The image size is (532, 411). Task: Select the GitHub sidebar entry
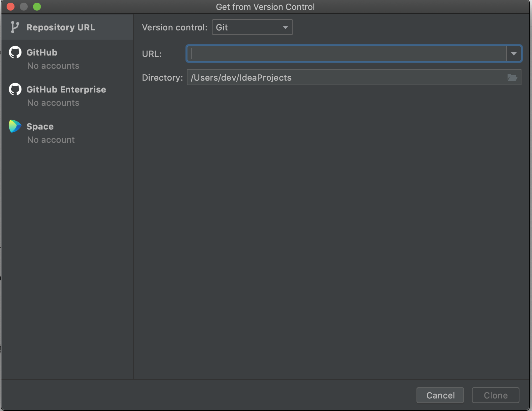(x=67, y=58)
